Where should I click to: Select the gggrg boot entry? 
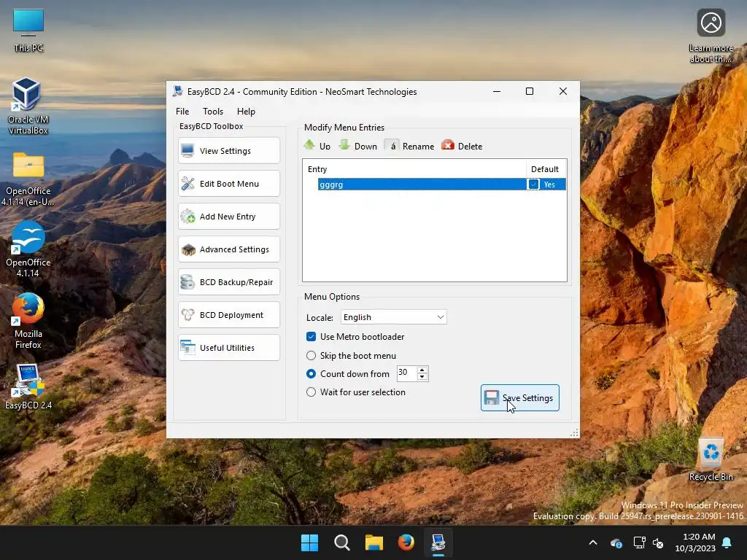tap(422, 184)
